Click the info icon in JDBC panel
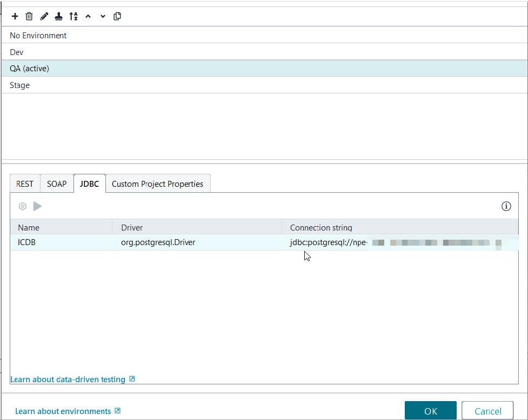This screenshot has width=528, height=420. click(x=506, y=206)
